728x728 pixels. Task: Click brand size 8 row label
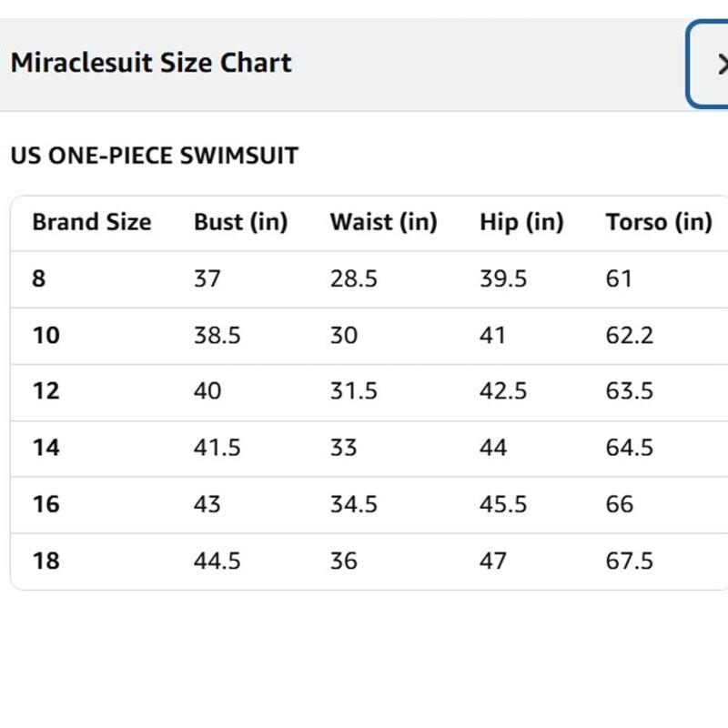click(x=39, y=278)
